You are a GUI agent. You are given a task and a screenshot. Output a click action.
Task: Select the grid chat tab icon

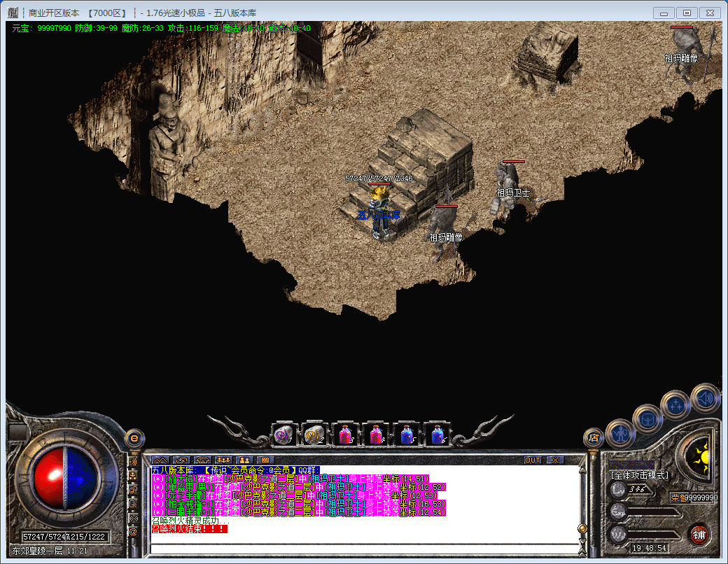pyautogui.click(x=265, y=460)
